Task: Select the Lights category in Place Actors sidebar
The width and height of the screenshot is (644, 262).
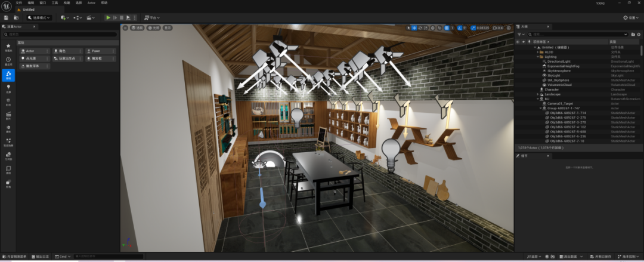Action: [x=8, y=88]
